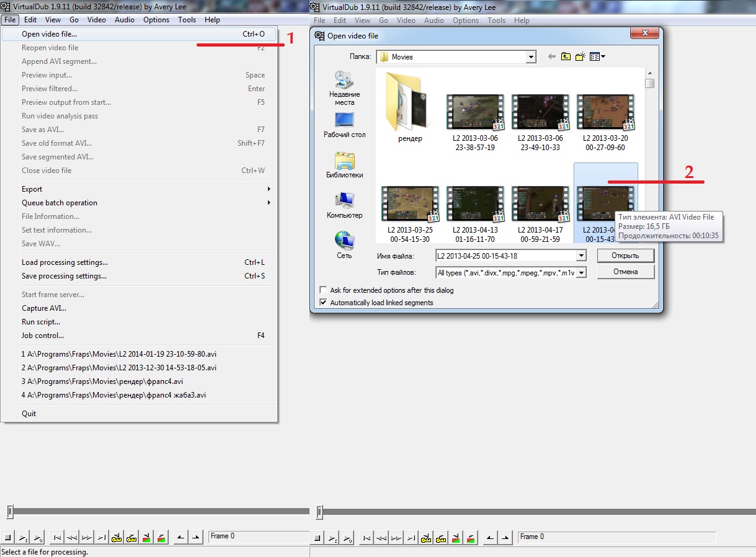Scan to next scene in the File-menu window

pos(161,537)
